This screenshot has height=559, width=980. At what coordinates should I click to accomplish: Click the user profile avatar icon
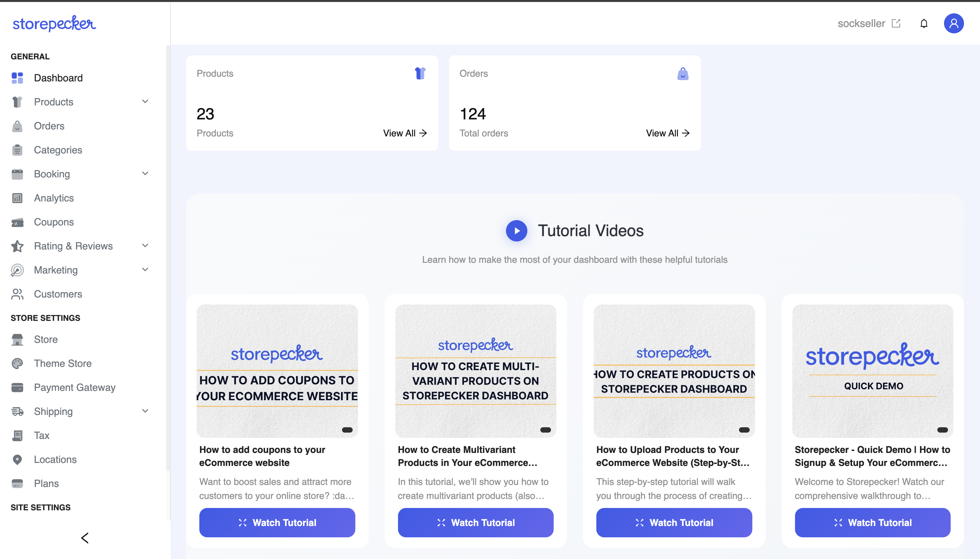(954, 23)
